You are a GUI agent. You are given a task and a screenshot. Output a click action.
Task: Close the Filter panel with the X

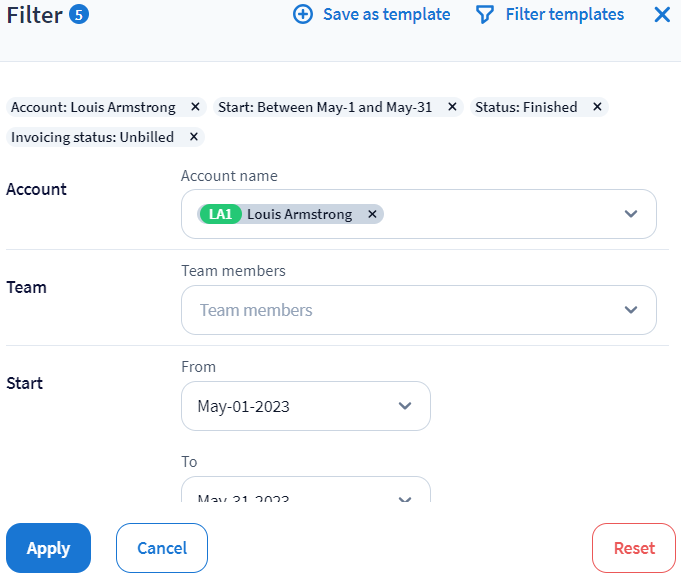(662, 15)
